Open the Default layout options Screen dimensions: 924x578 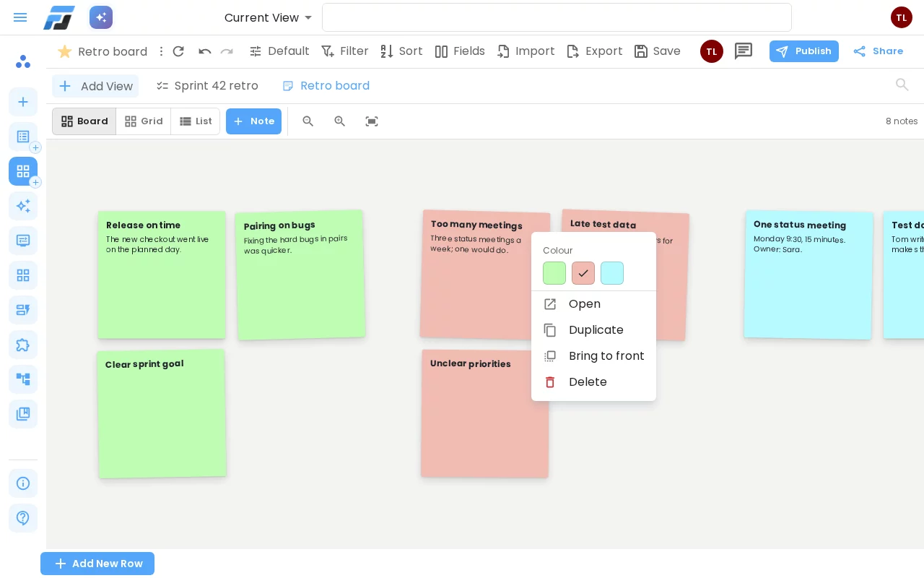coord(279,51)
